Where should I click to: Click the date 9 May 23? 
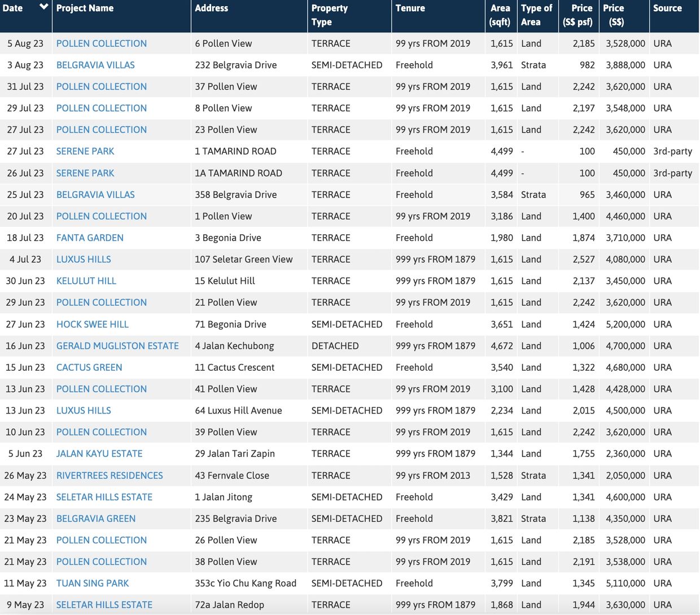tap(25, 604)
